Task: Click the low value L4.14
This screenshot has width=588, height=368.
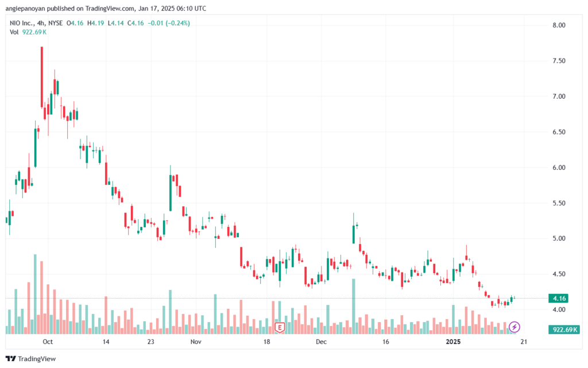Action: click(x=116, y=23)
